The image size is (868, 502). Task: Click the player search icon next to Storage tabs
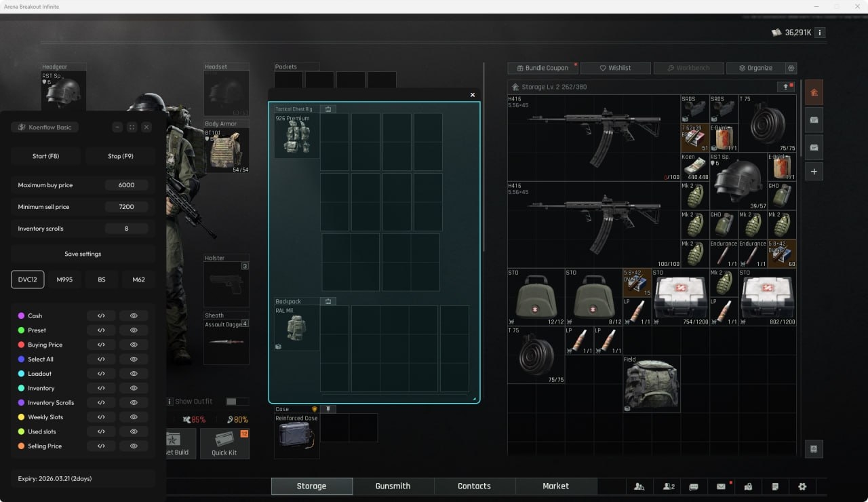[x=639, y=486]
